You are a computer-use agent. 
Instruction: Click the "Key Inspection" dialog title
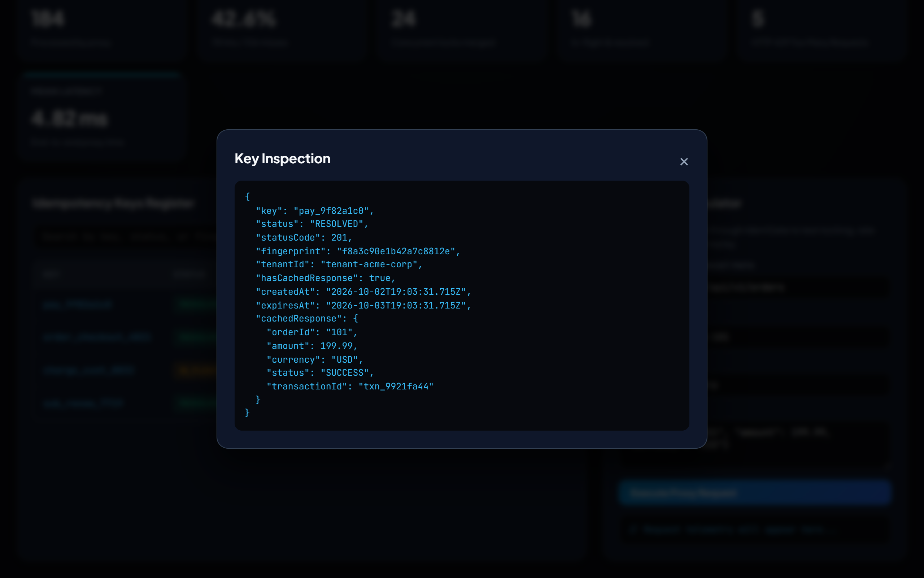(283, 159)
